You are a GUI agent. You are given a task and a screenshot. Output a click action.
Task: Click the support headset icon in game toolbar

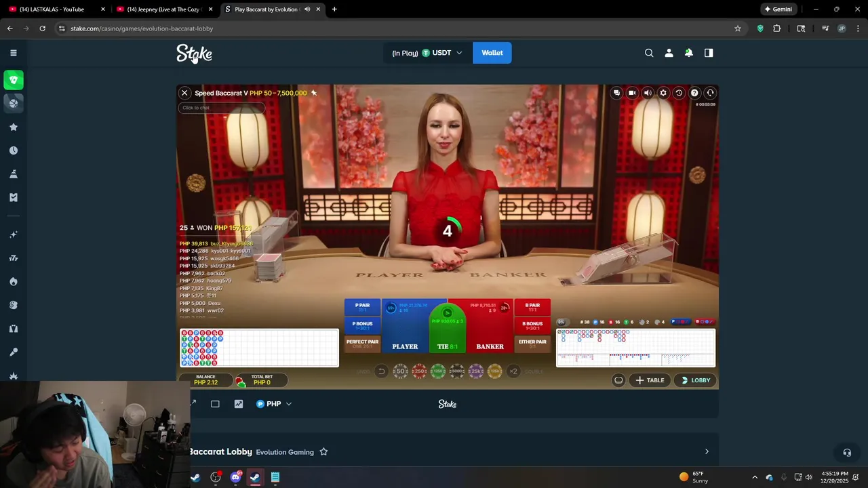click(x=710, y=93)
